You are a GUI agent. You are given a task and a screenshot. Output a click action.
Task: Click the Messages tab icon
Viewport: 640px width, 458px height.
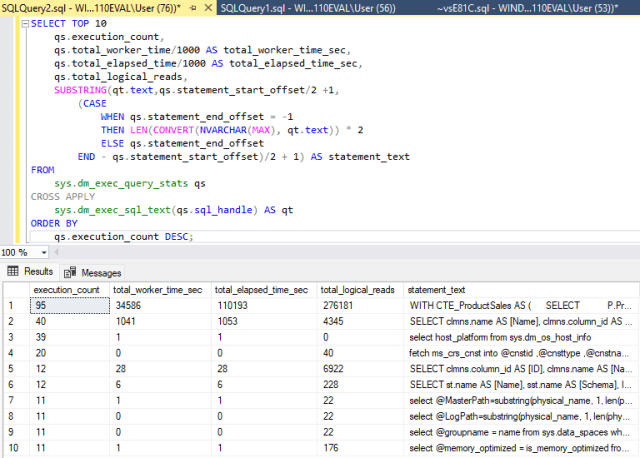point(70,272)
